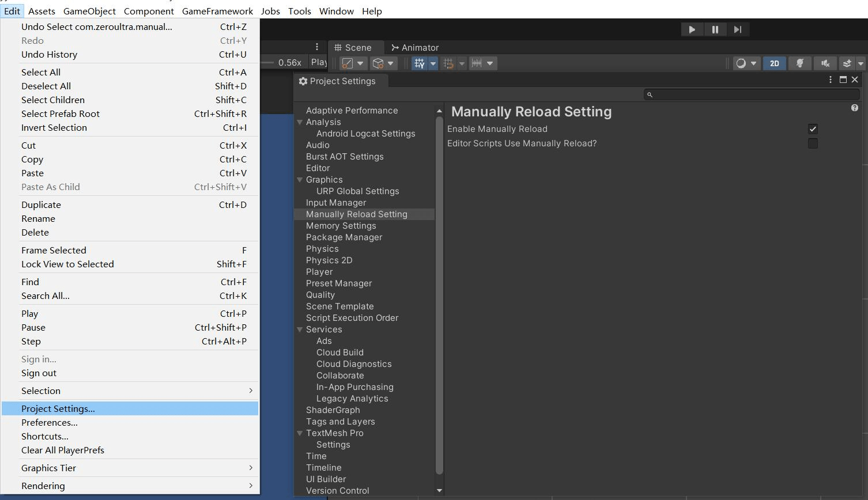Screen dimensions: 868x500
Task: Collapse the Services category arrow
Action: tap(300, 329)
